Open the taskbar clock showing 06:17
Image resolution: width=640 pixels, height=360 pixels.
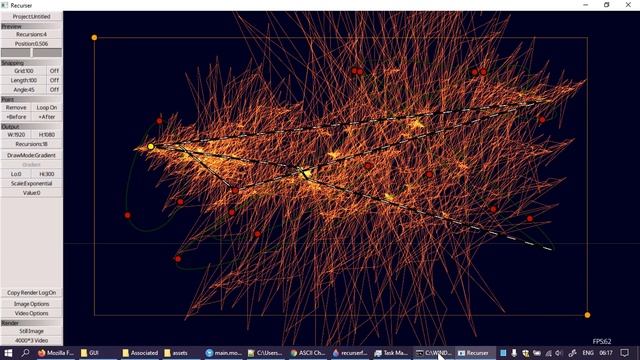tap(606, 353)
